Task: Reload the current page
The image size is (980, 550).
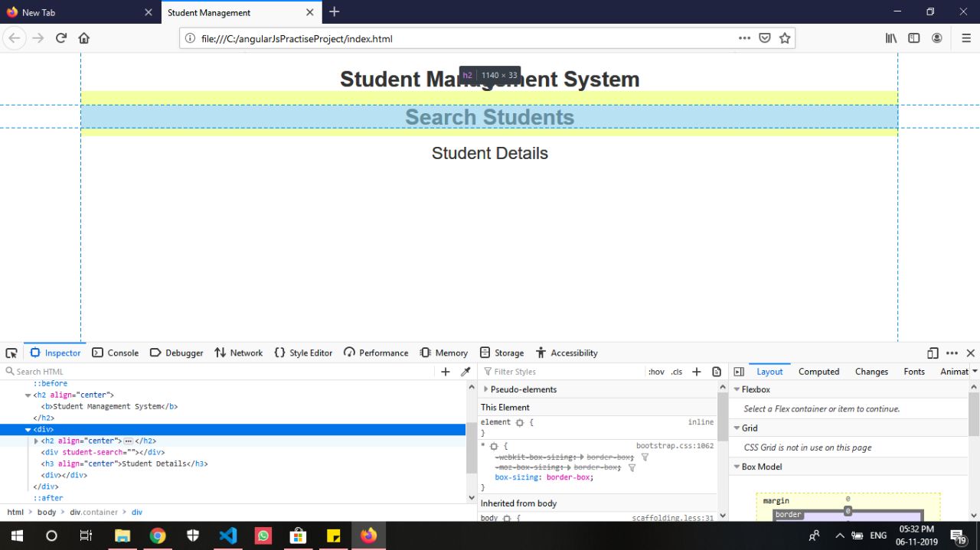Action: point(61,38)
